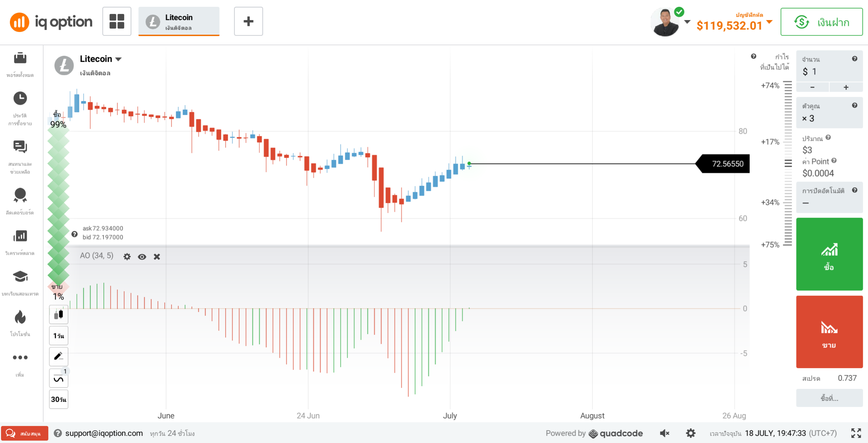Open AO indicator settings gear

[127, 257]
